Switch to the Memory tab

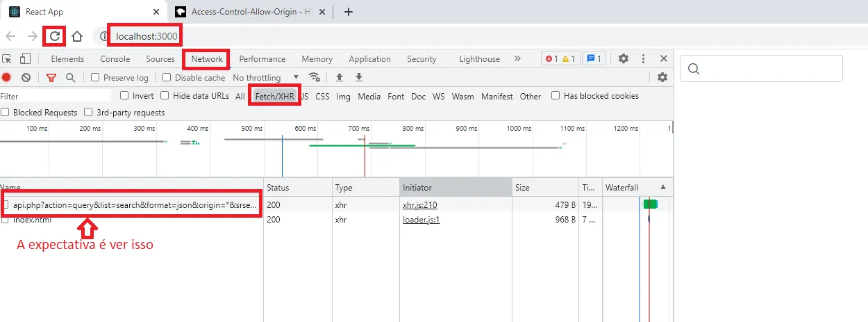tap(317, 59)
